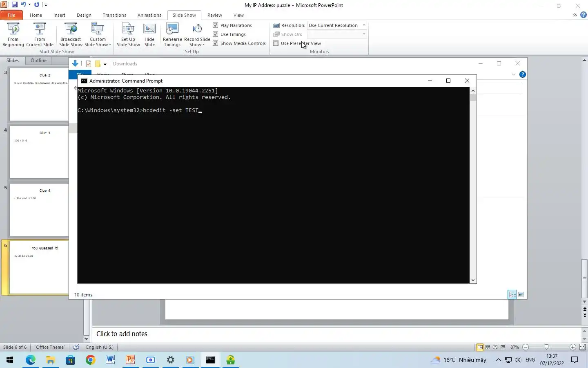This screenshot has width=588, height=368.
Task: Click zoom level 87% button
Action: (514, 347)
